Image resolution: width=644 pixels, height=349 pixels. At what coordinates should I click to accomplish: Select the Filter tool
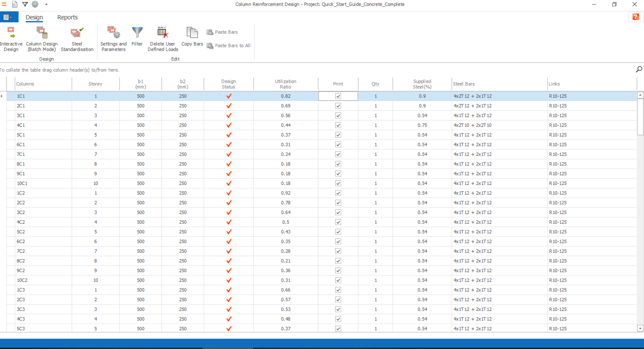coord(137,37)
